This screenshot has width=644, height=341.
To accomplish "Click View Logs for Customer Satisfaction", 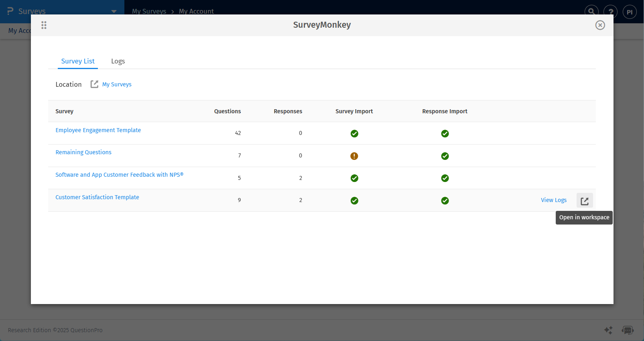I will [553, 200].
